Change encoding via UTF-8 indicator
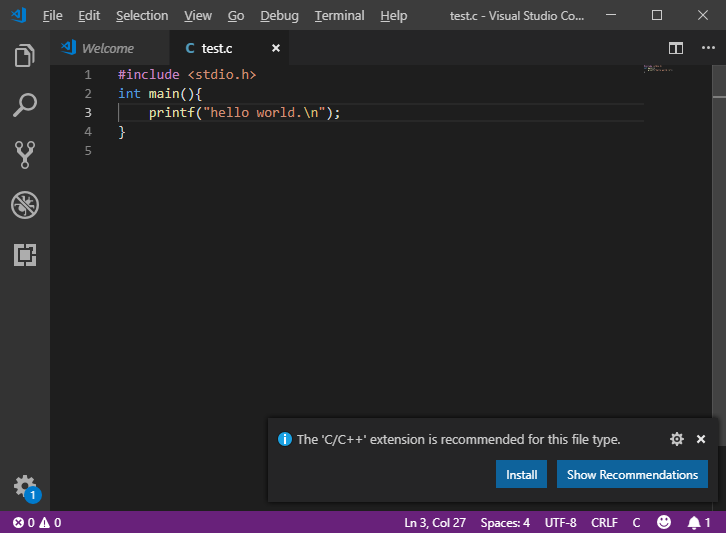The height and width of the screenshot is (533, 726). 560,523
